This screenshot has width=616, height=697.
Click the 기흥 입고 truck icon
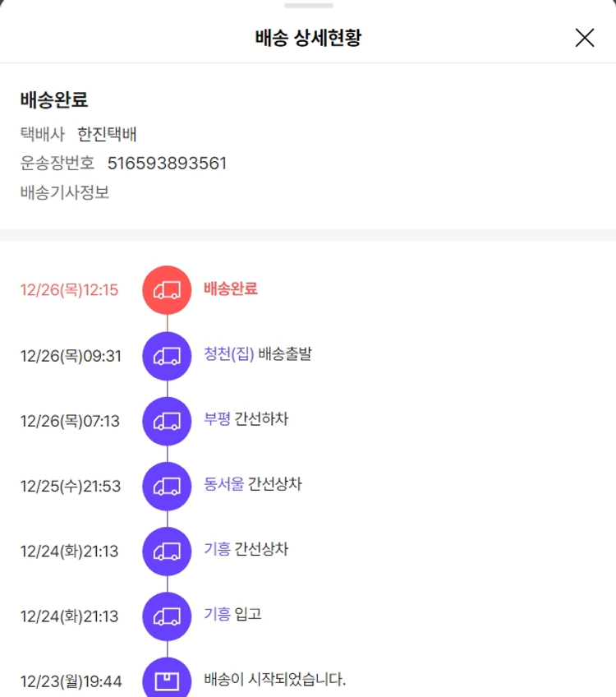pyautogui.click(x=167, y=616)
